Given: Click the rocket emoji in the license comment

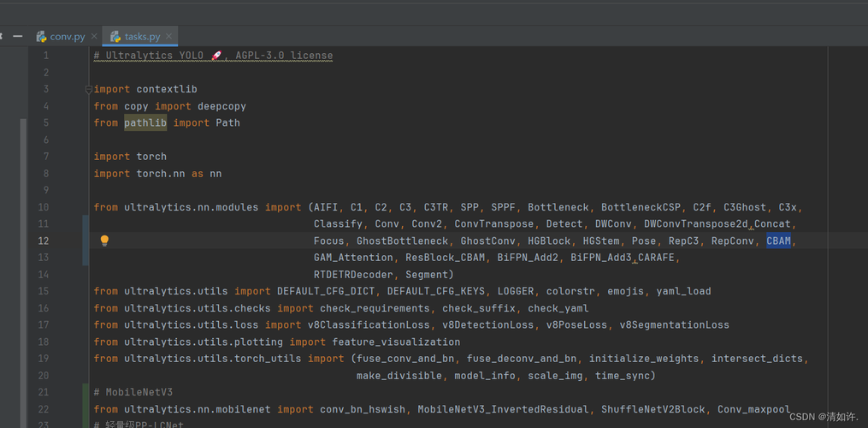Looking at the screenshot, I should click(x=216, y=56).
